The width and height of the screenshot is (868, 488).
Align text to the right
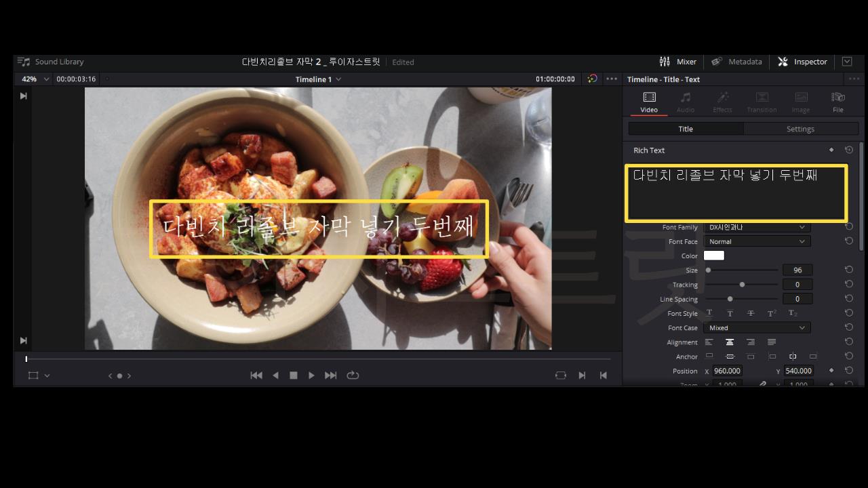click(751, 342)
